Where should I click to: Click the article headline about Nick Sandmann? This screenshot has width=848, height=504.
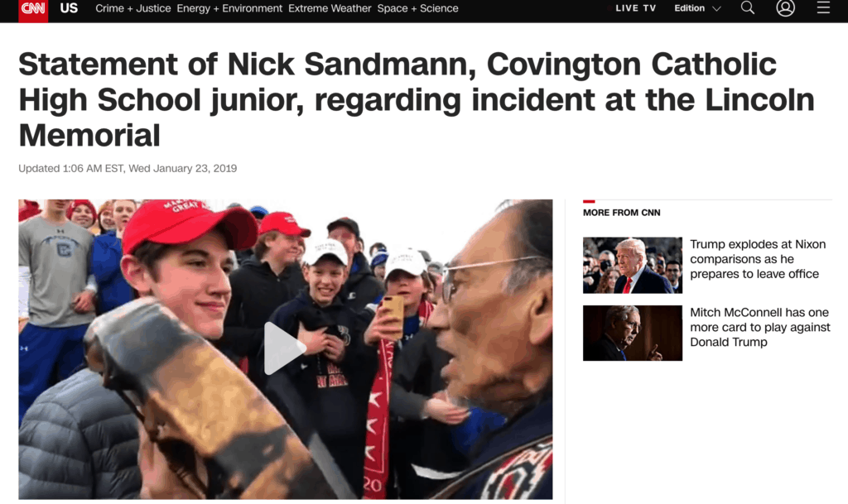pos(417,99)
